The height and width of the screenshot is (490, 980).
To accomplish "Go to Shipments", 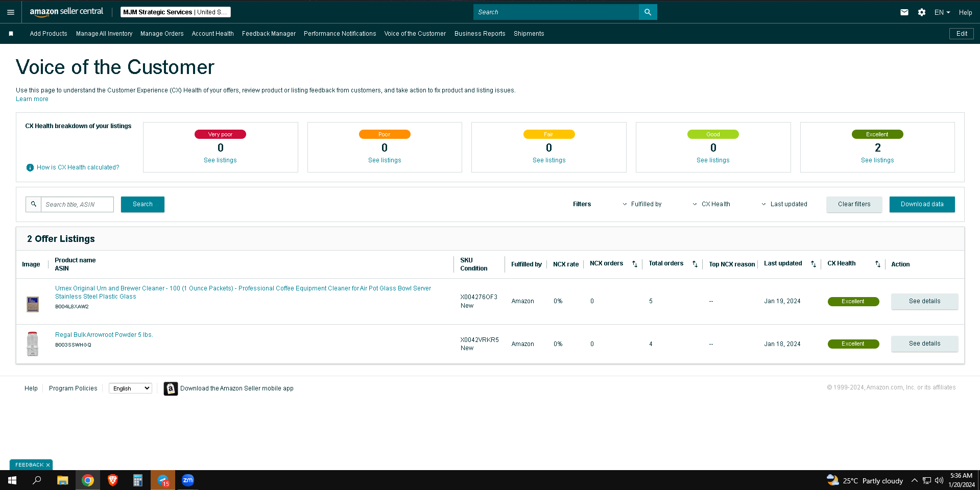I will point(529,34).
